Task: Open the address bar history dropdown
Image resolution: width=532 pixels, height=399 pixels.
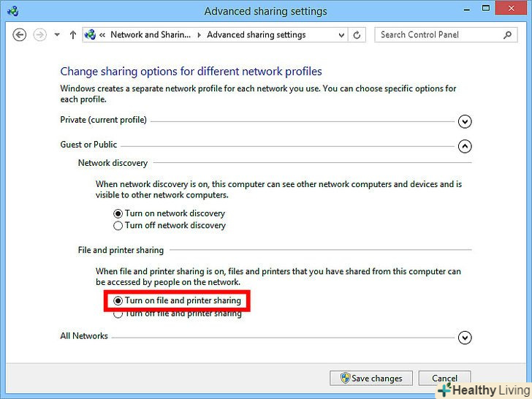Action: (x=341, y=34)
